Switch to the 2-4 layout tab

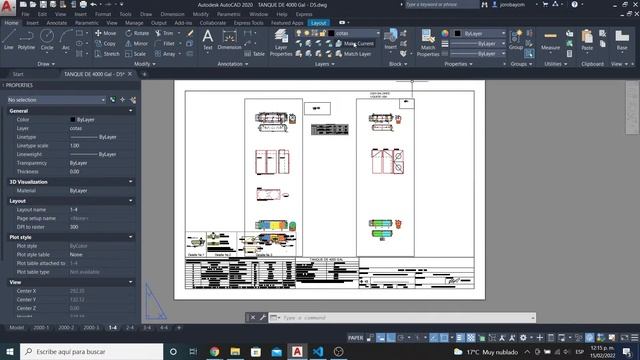(x=130, y=328)
